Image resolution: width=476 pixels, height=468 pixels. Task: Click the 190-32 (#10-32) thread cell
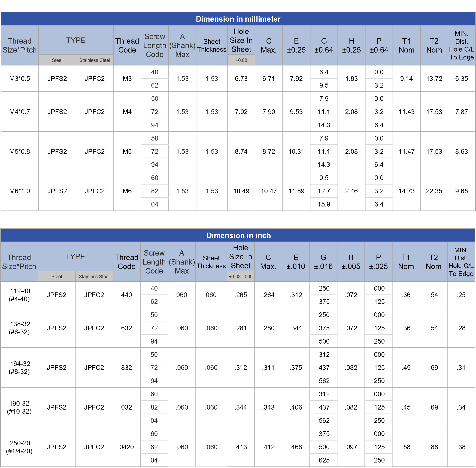pos(19,407)
